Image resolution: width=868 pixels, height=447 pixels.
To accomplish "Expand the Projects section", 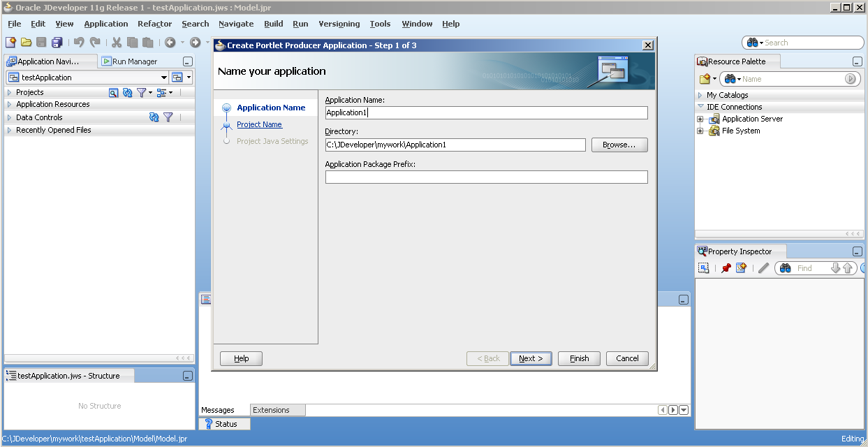I will [x=9, y=92].
